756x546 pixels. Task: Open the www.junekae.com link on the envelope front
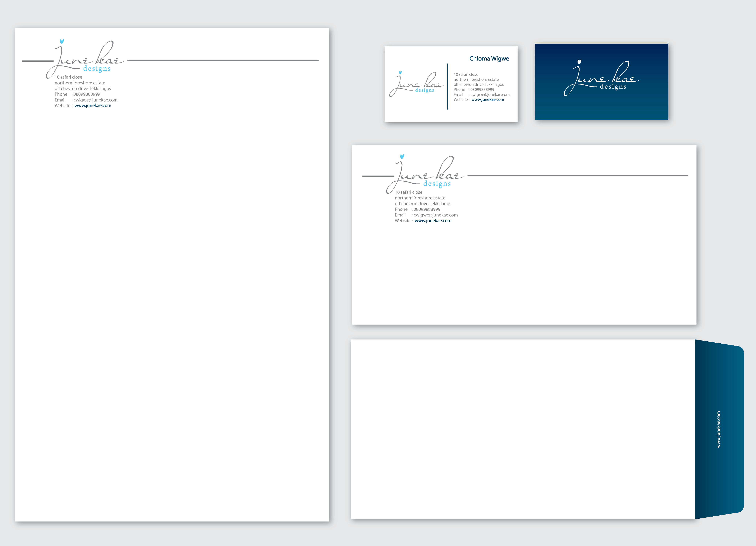click(x=433, y=221)
